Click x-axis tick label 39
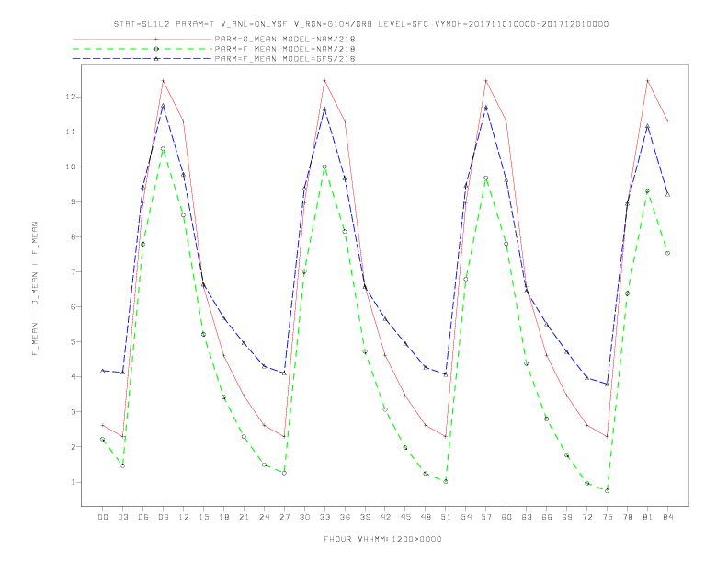This screenshot has width=728, height=563. (x=365, y=517)
